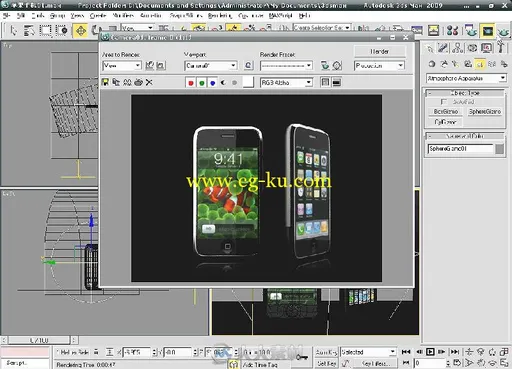Open the Area to Render dropdown
Screen dimensions: 512x369
click(122, 66)
